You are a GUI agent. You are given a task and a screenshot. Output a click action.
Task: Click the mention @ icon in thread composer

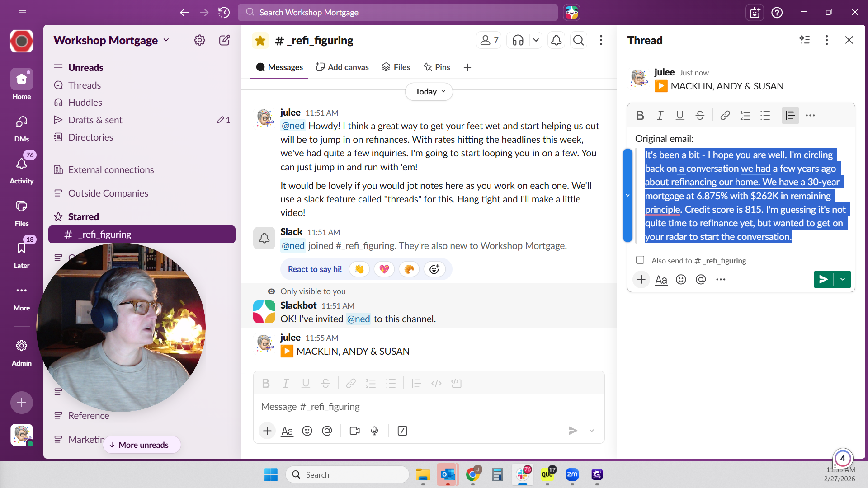701,280
